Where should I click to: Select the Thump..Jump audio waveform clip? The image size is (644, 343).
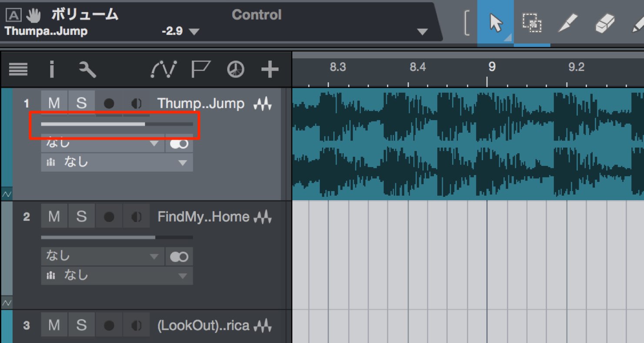pos(468,144)
